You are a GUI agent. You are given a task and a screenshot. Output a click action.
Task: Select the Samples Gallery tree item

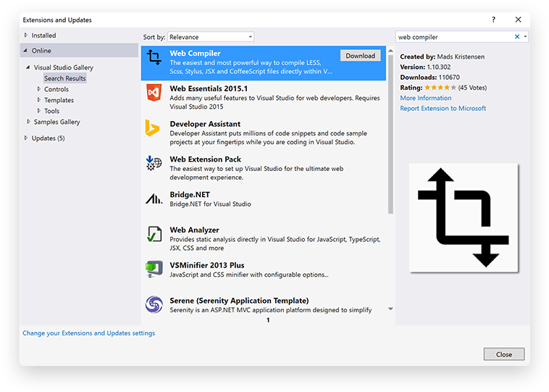(x=56, y=122)
